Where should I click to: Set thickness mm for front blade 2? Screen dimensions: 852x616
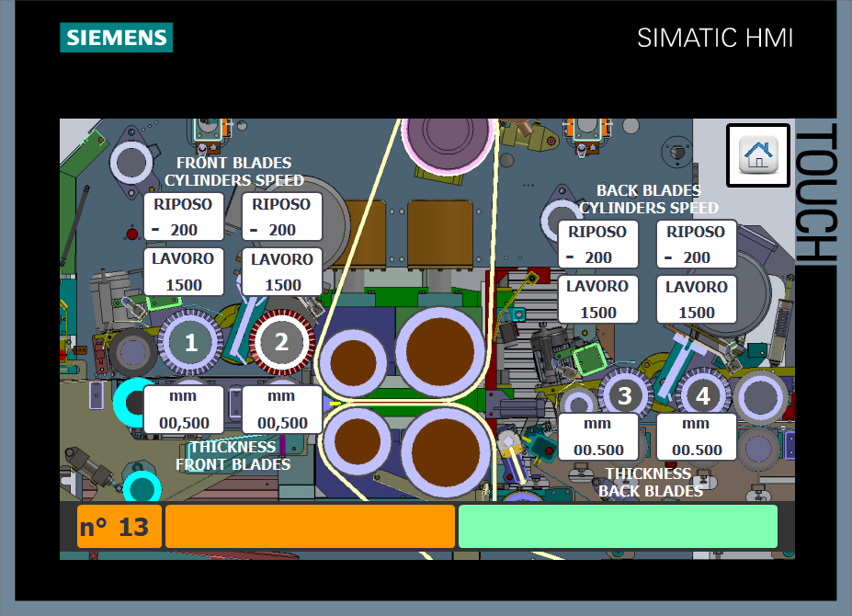pos(282,409)
